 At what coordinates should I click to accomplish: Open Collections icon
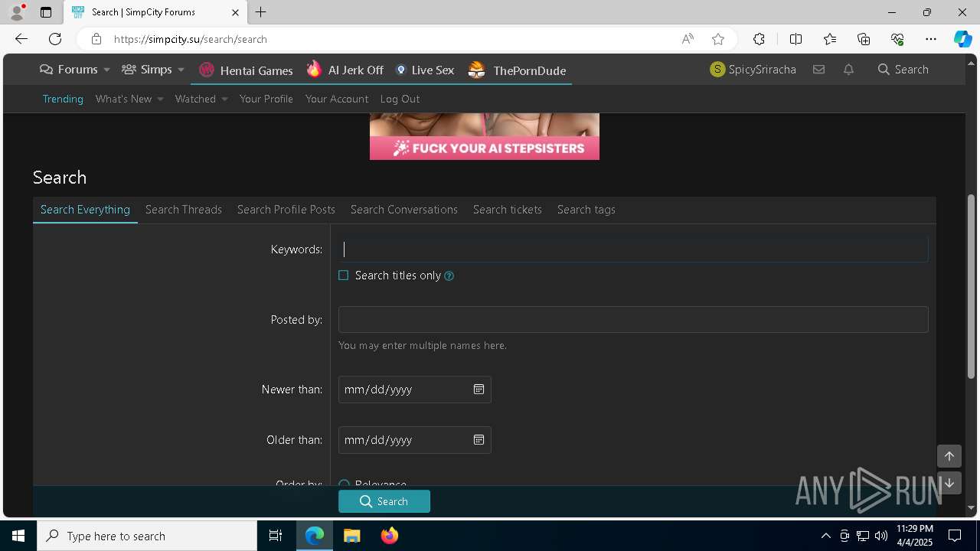pos(864,39)
